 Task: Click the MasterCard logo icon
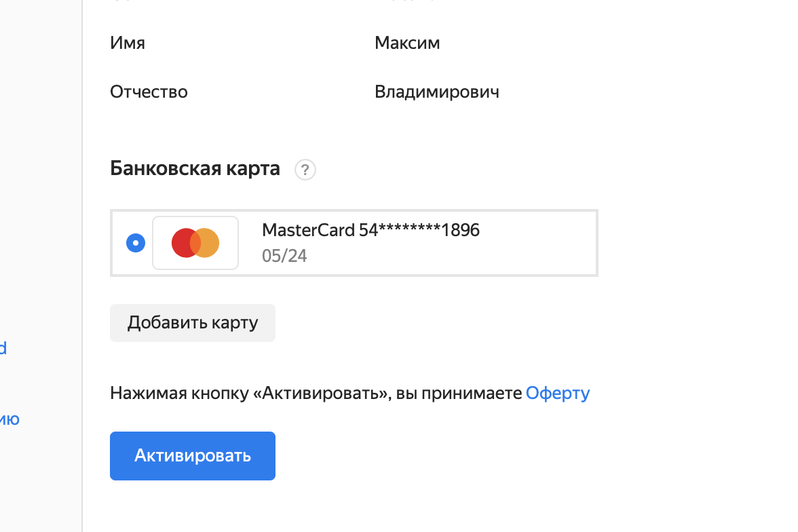pyautogui.click(x=195, y=243)
